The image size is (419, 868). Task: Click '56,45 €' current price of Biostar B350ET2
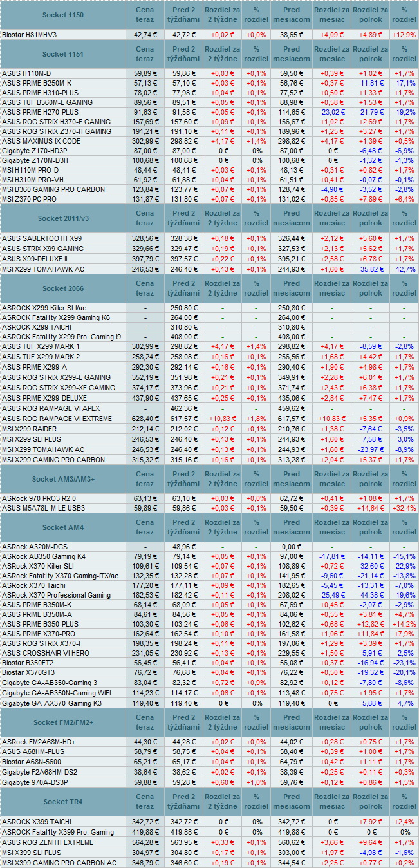click(x=145, y=663)
